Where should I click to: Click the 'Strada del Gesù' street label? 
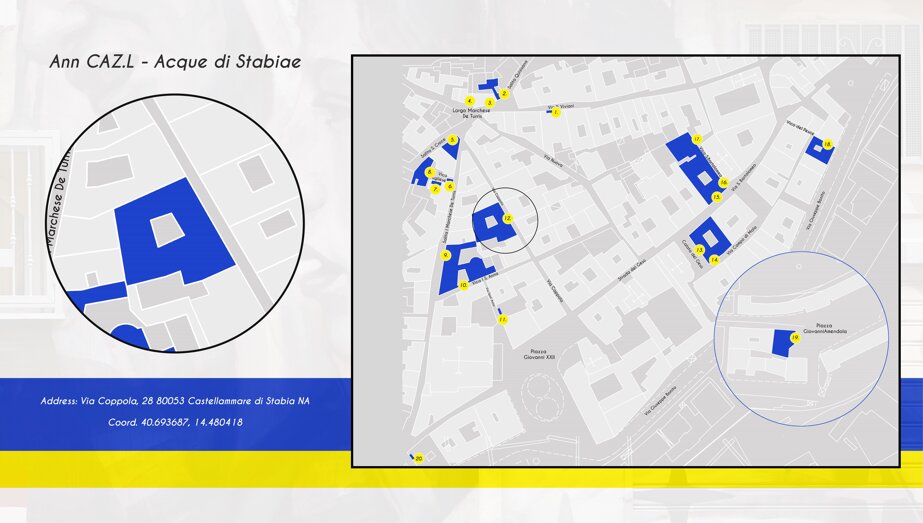(x=632, y=270)
